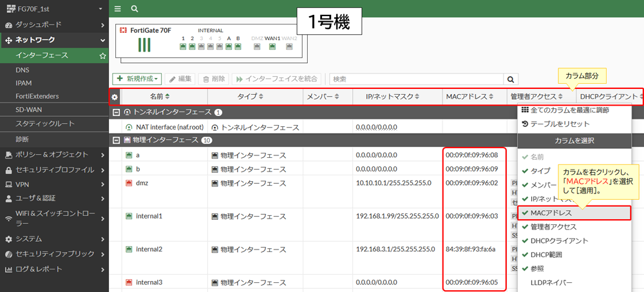The image size is (644, 292).
Task: Toggle the MACアドレス column checkmark
Action: [x=524, y=213]
